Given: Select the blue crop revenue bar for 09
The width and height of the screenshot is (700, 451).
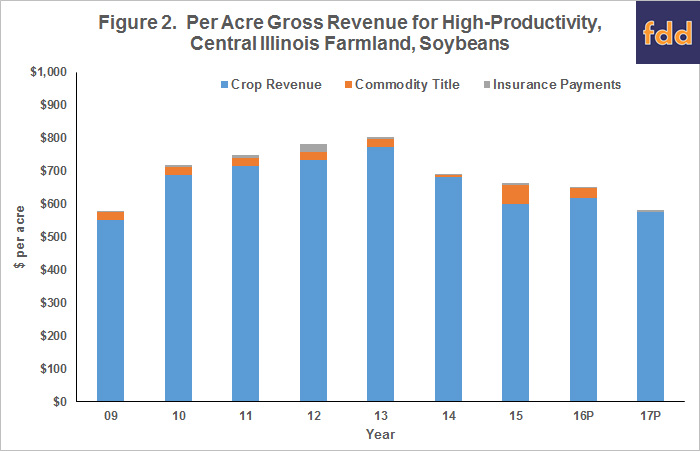Looking at the screenshot, I should click(x=110, y=311).
